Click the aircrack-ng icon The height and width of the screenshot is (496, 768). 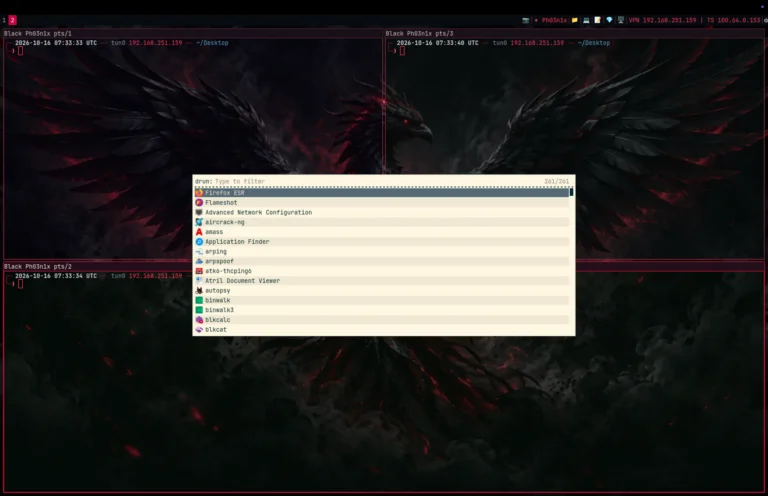pyautogui.click(x=199, y=222)
